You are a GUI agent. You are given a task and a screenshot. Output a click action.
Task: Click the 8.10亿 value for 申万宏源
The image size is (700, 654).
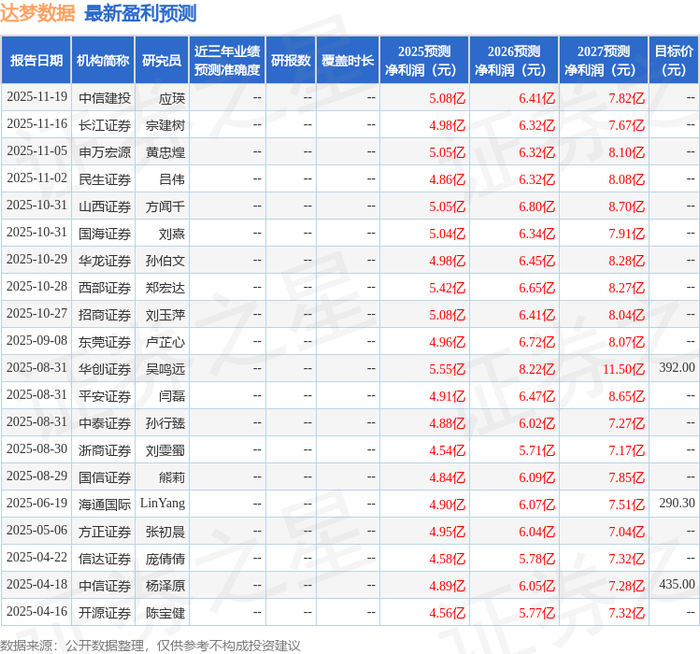click(626, 153)
